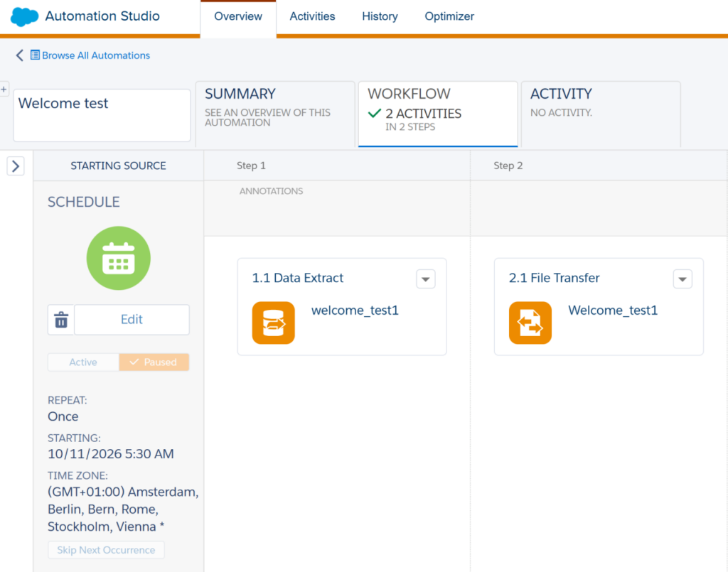Open the 1.1 Data Extract dropdown menu
Image resolution: width=728 pixels, height=572 pixels.
click(x=425, y=279)
